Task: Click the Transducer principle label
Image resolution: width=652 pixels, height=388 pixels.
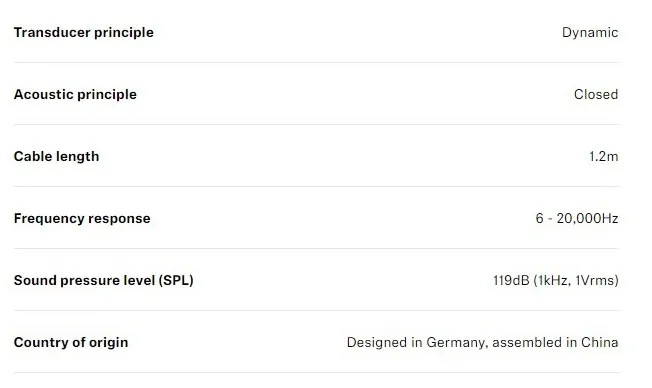Action: click(84, 32)
